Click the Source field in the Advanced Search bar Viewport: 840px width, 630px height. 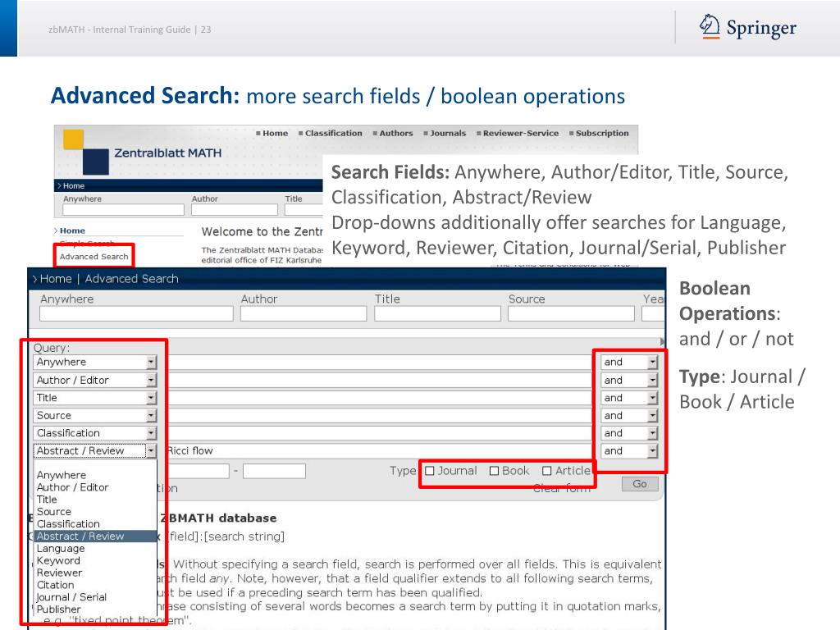pyautogui.click(x=571, y=314)
